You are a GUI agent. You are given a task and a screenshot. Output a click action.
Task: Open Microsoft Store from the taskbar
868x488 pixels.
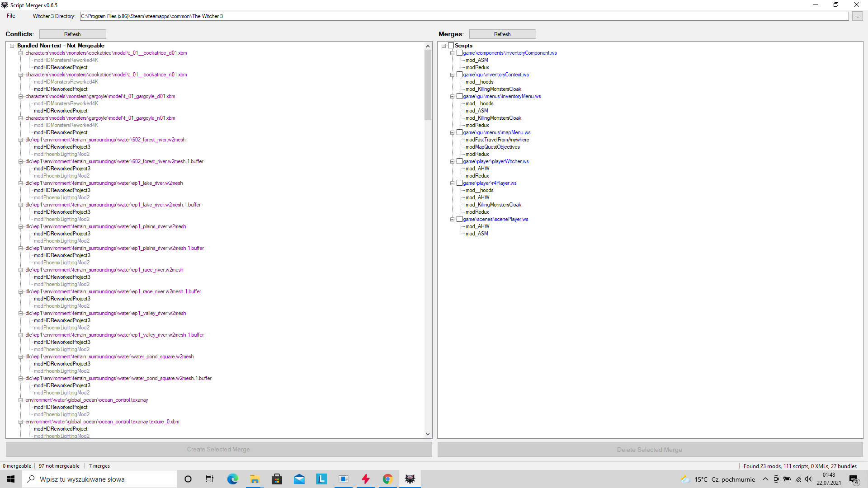[277, 479]
